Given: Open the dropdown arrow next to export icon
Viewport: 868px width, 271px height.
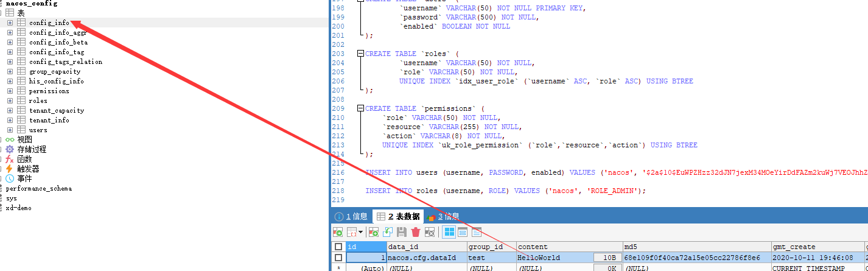Looking at the screenshot, I should [x=360, y=232].
